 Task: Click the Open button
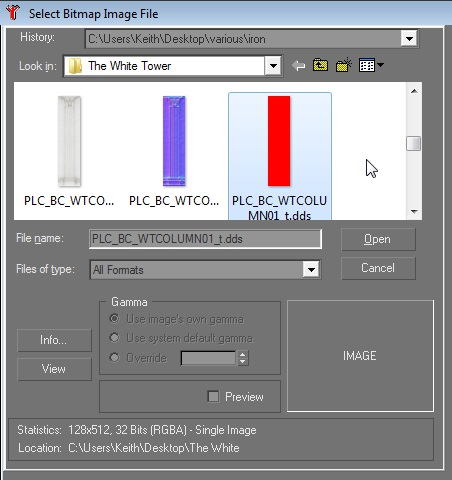coord(378,239)
